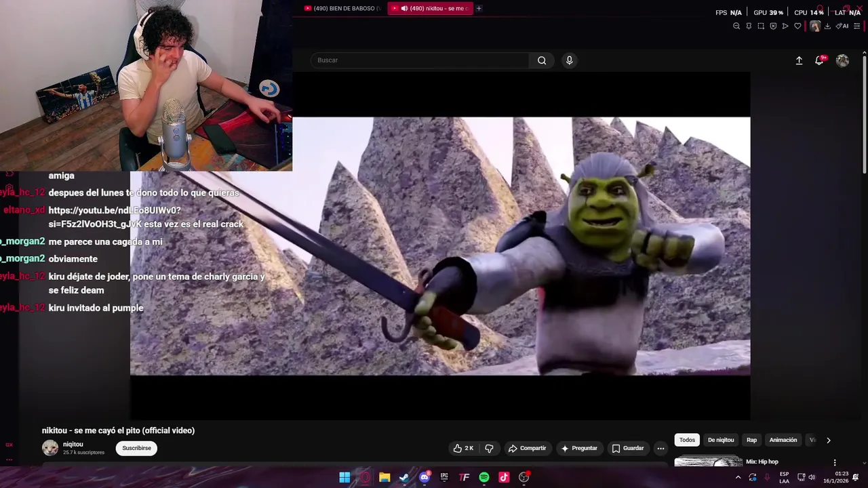The image size is (868, 488).
Task: Open Discord from taskbar
Action: pos(425,477)
